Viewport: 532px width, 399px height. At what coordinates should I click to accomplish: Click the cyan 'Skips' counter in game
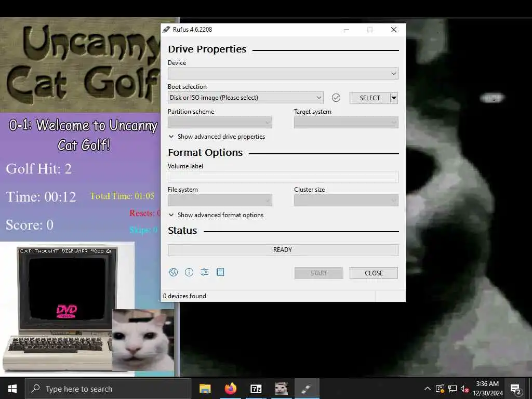pos(143,230)
